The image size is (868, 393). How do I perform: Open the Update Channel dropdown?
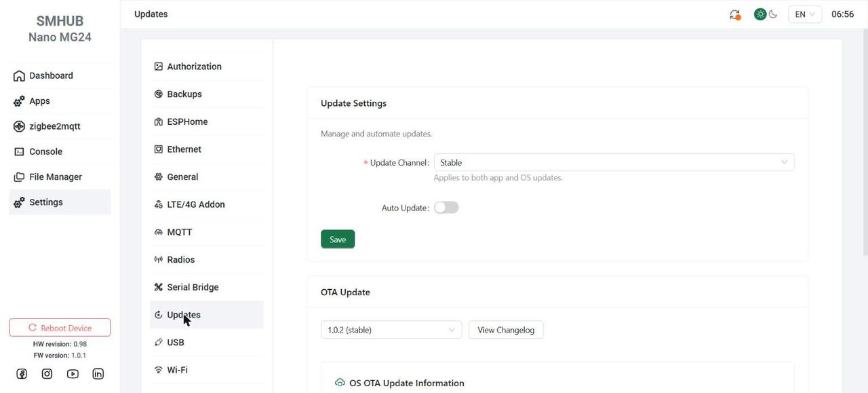[x=614, y=162]
